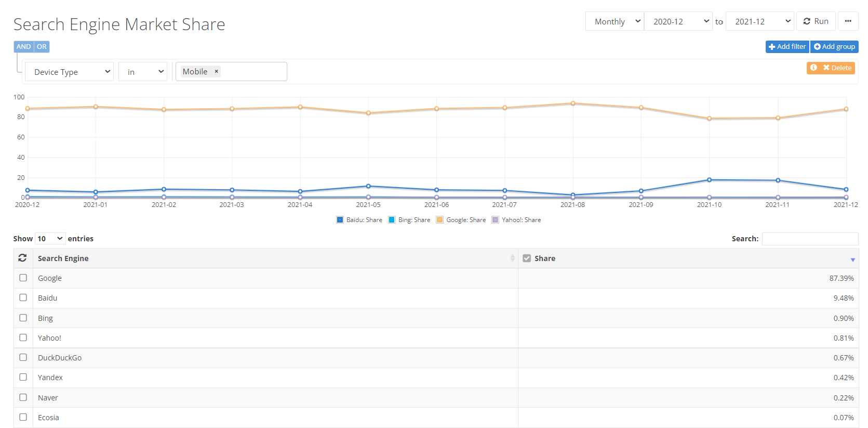Click the Yandex row name cell
The image size is (868, 428).
(275, 378)
